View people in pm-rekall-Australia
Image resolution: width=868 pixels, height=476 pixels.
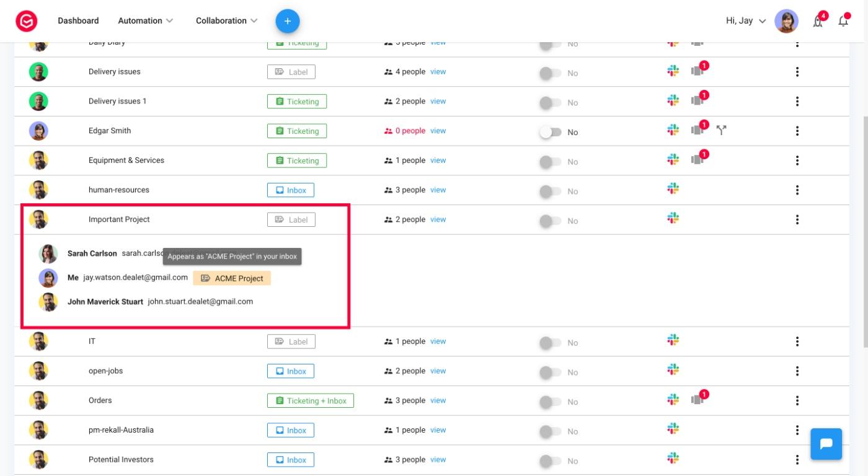click(x=438, y=430)
